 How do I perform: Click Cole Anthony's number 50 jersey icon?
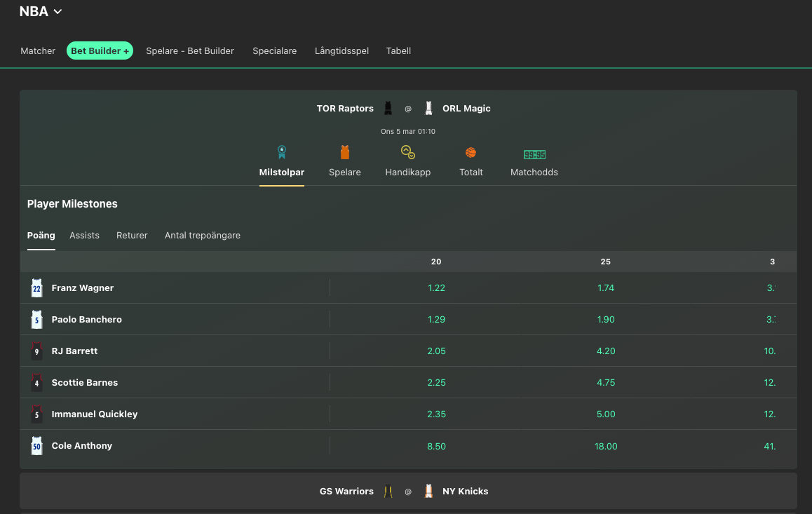coord(36,445)
